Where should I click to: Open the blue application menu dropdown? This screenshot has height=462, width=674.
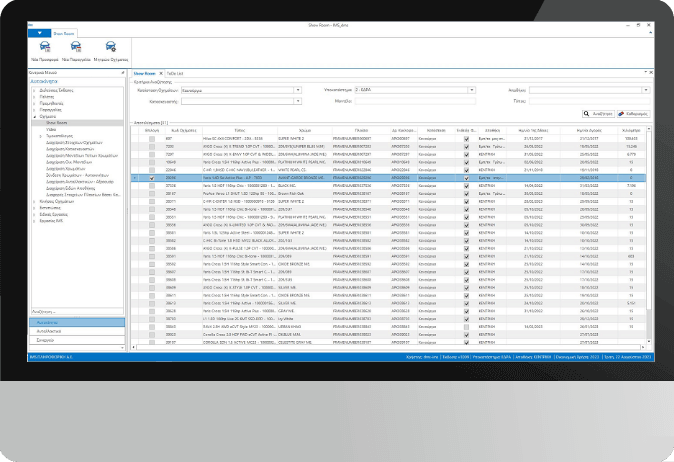(39, 33)
